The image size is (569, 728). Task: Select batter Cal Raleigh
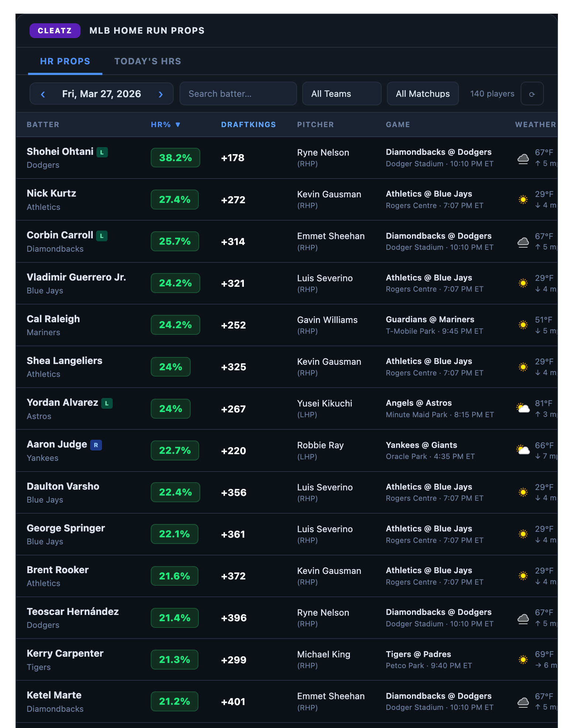[53, 319]
